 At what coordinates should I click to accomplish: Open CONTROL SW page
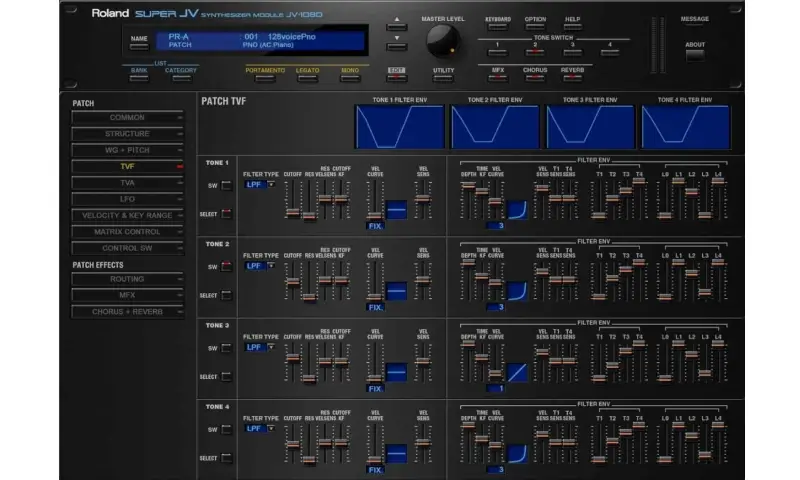click(x=127, y=248)
